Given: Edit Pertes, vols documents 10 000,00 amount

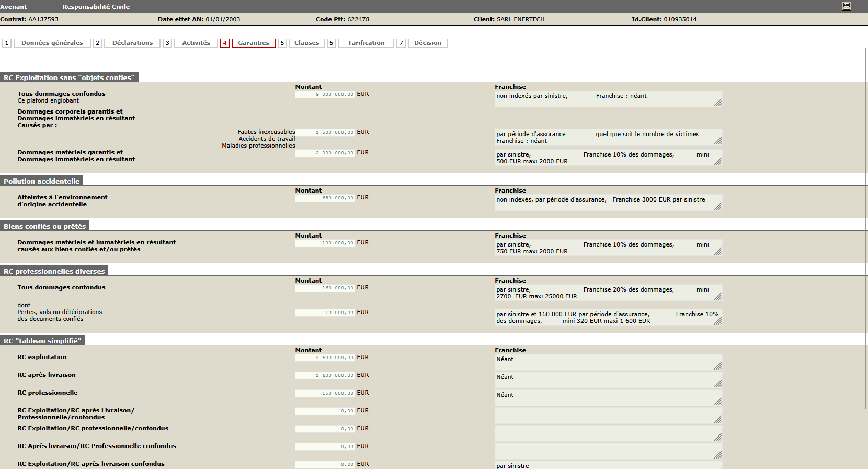Looking at the screenshot, I should tap(325, 312).
